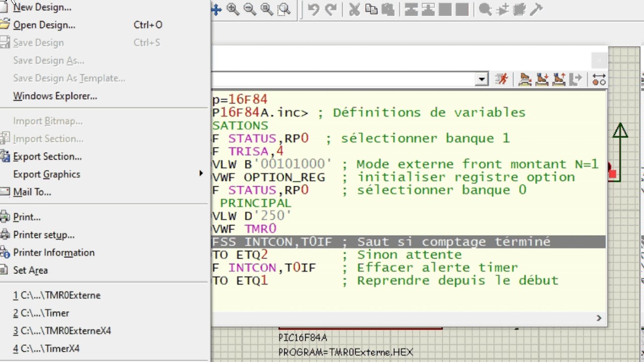The image size is (644, 362).
Task: Click the Block Copy icon
Action: 412,9
